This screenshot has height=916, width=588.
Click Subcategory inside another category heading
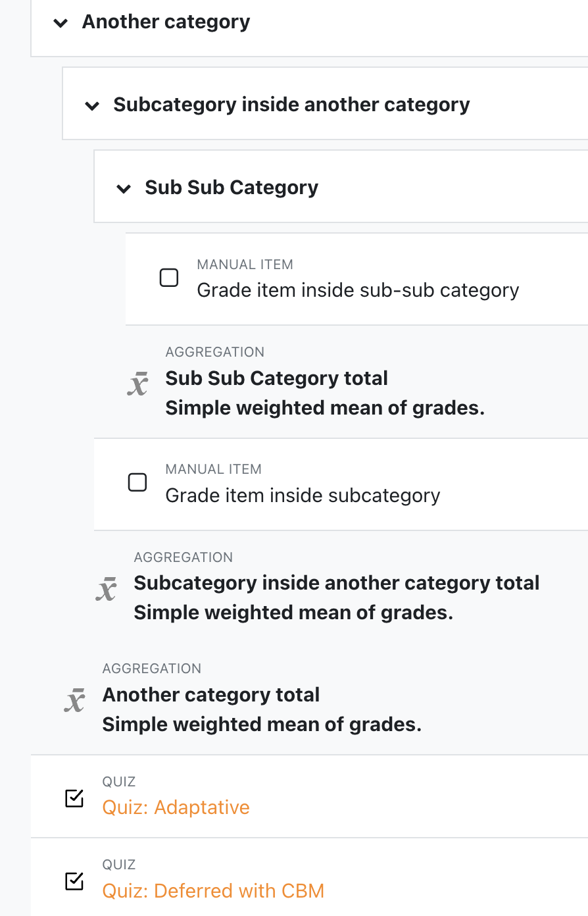(291, 105)
